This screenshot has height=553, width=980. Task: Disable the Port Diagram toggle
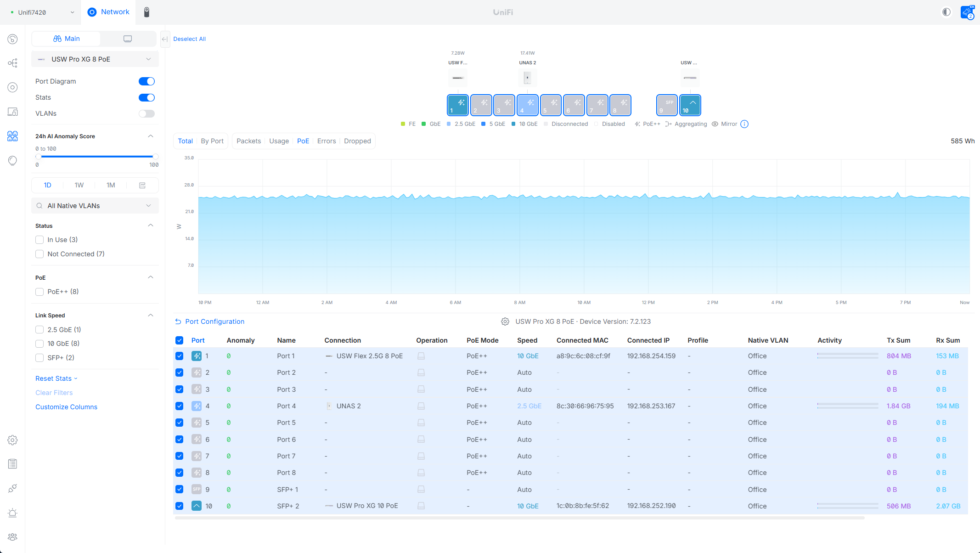[146, 81]
